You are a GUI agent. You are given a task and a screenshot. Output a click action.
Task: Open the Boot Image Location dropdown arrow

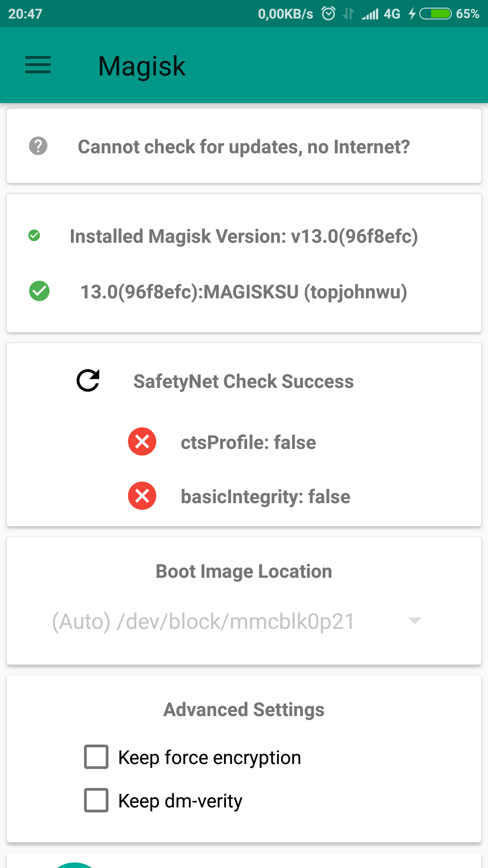414,621
